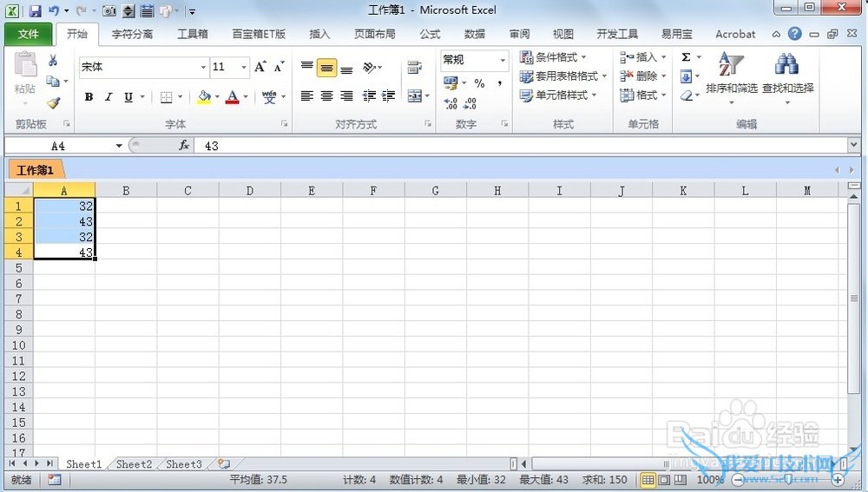Screen dimensions: 868x492
Task: Click the Cut scissors icon
Action: pos(53,60)
